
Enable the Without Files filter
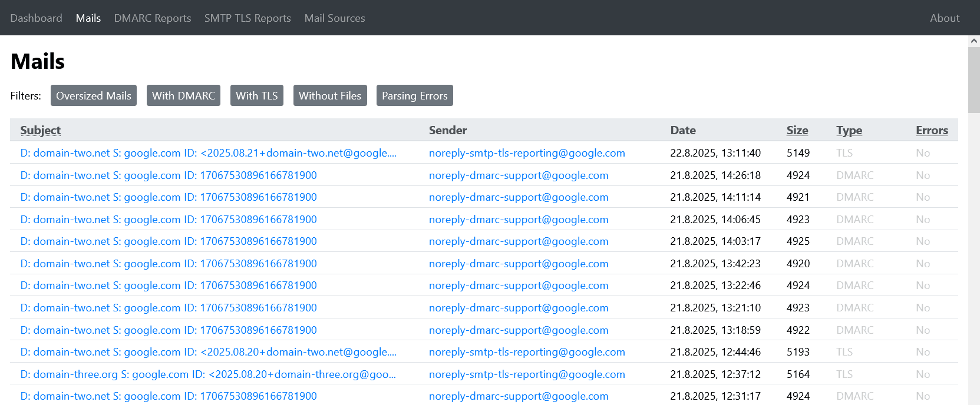point(329,96)
